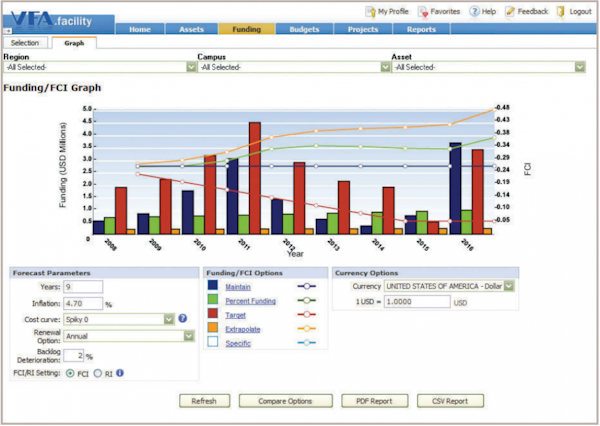This screenshot has height=426, width=600.
Task: Click the Favorites heart icon
Action: click(x=425, y=11)
